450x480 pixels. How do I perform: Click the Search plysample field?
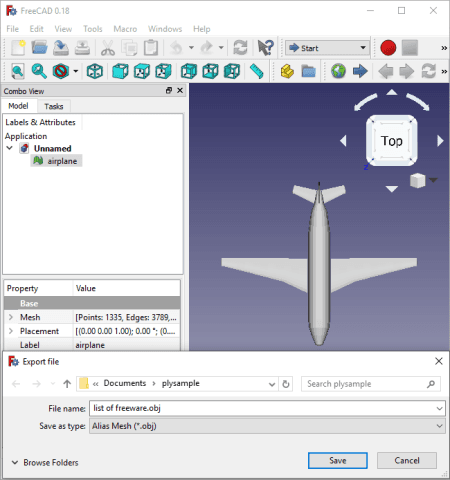point(371,384)
